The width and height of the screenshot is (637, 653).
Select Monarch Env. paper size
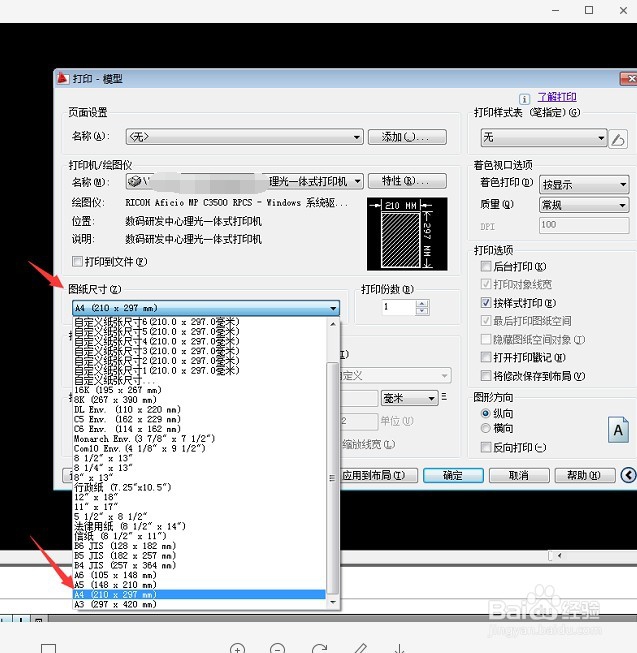tap(199, 439)
